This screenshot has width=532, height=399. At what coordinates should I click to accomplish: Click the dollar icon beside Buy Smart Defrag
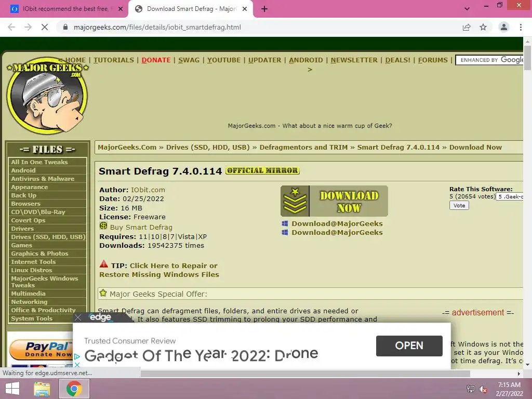103,226
